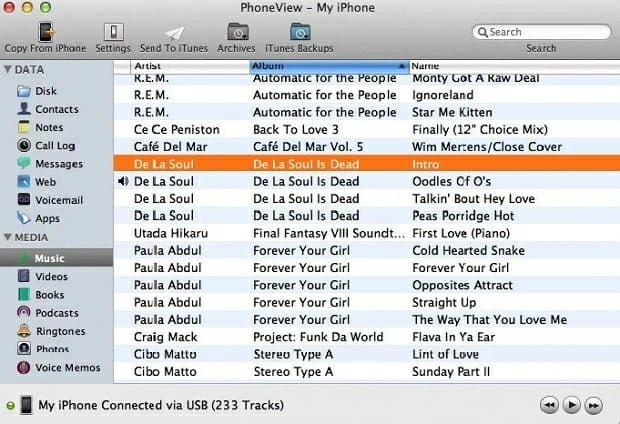
Task: Skip to next track button
Action: coord(593,405)
